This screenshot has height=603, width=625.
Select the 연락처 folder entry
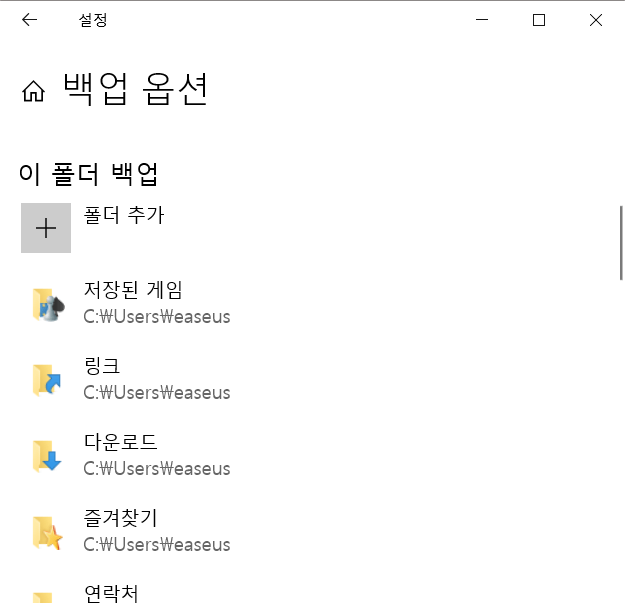coord(111,593)
